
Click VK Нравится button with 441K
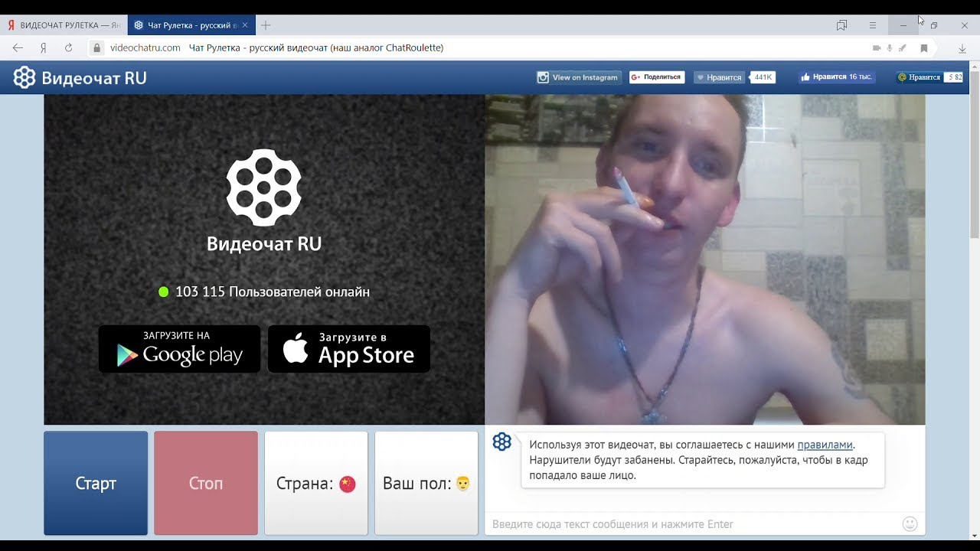(734, 77)
